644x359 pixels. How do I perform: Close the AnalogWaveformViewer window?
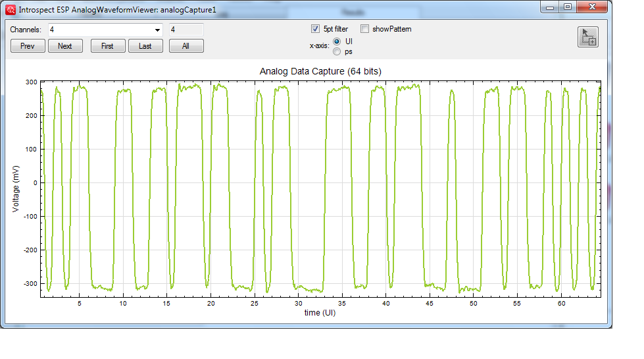(591, 7)
